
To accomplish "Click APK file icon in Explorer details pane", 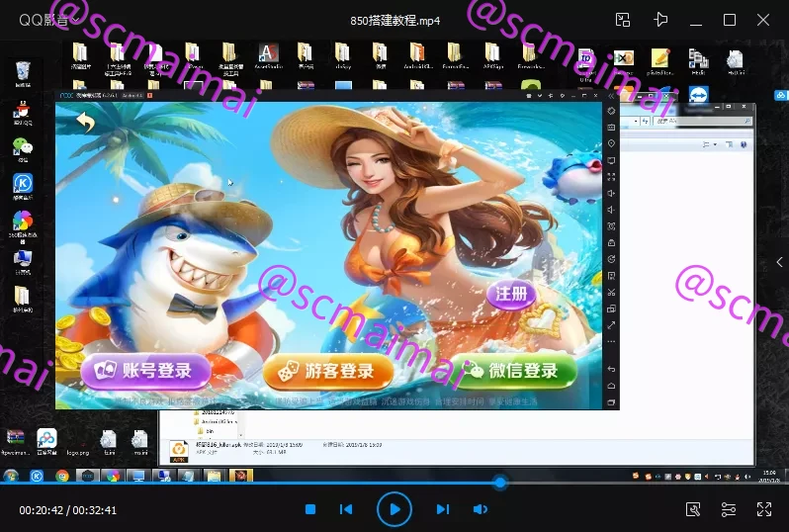I will pyautogui.click(x=178, y=451).
